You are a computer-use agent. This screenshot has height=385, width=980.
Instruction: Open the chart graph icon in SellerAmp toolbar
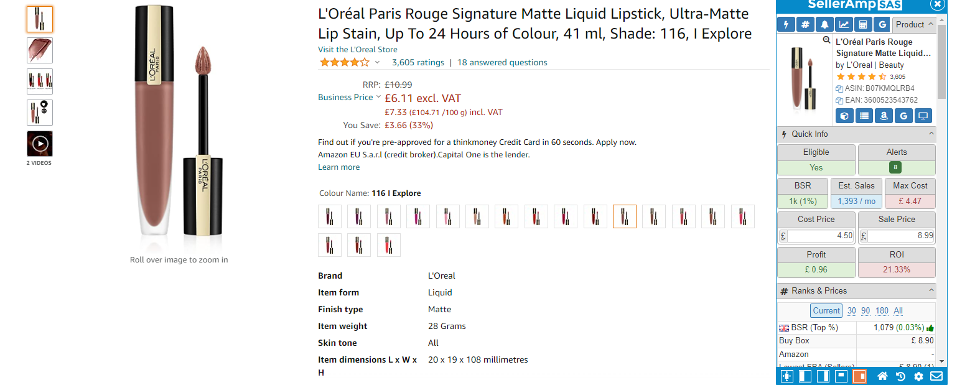tap(844, 25)
